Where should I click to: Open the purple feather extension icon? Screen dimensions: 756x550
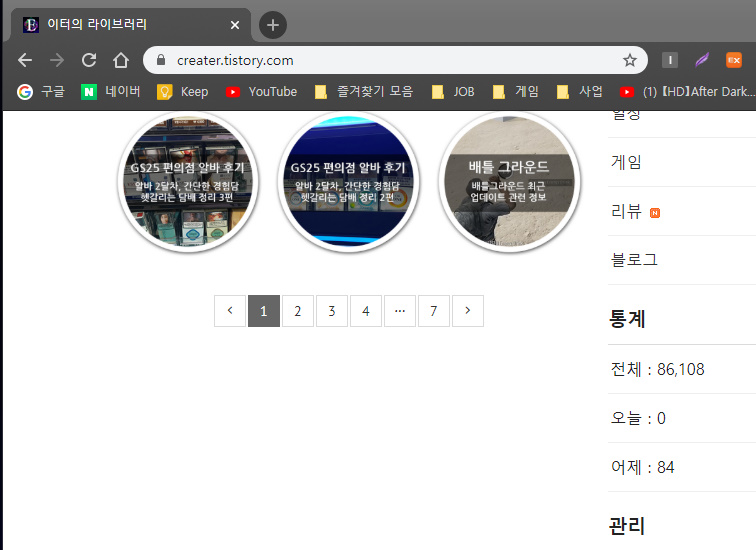(702, 60)
